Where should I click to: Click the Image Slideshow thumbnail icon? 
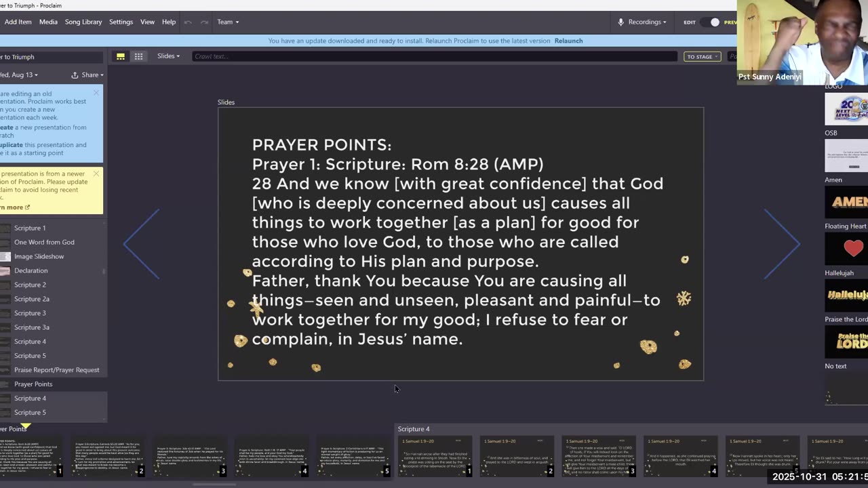5,256
